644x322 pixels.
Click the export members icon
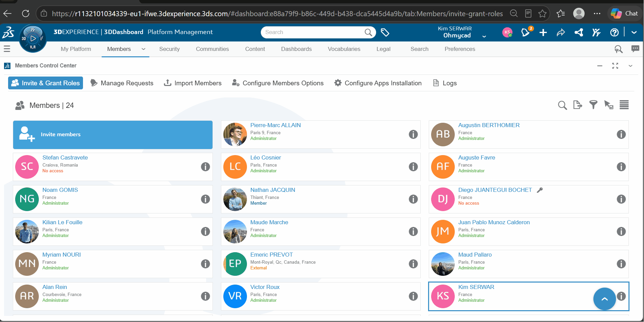click(578, 105)
